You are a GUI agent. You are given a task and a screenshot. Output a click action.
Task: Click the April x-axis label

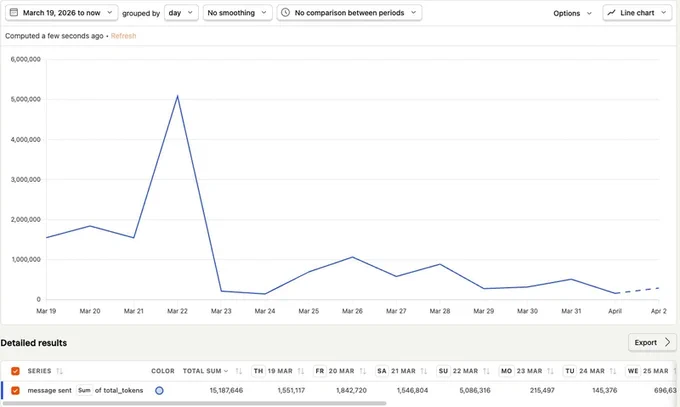point(615,311)
